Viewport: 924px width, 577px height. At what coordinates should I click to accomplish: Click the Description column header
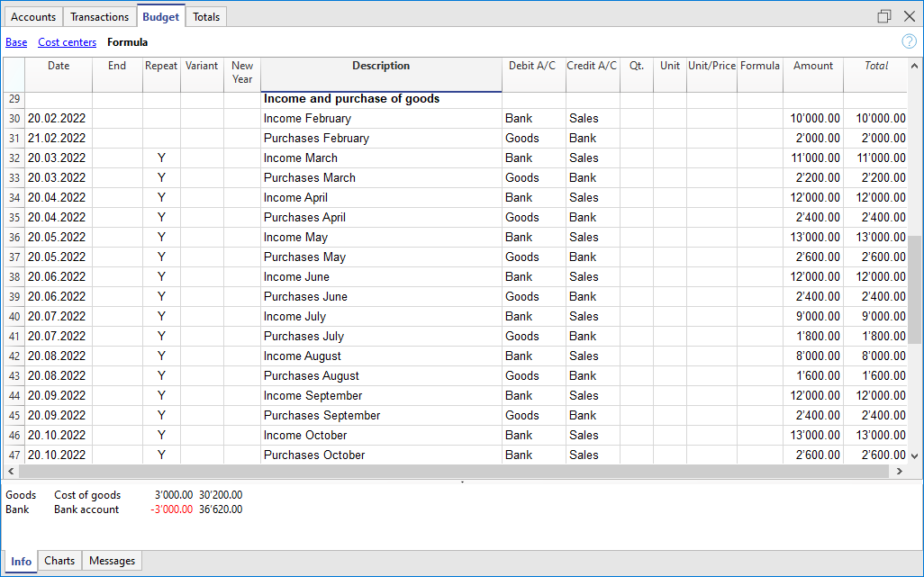(381, 67)
